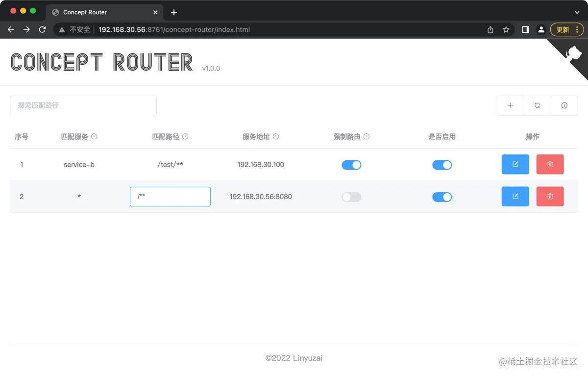The height and width of the screenshot is (377, 588).
Task: Go forward in browser history
Action: (x=26, y=29)
